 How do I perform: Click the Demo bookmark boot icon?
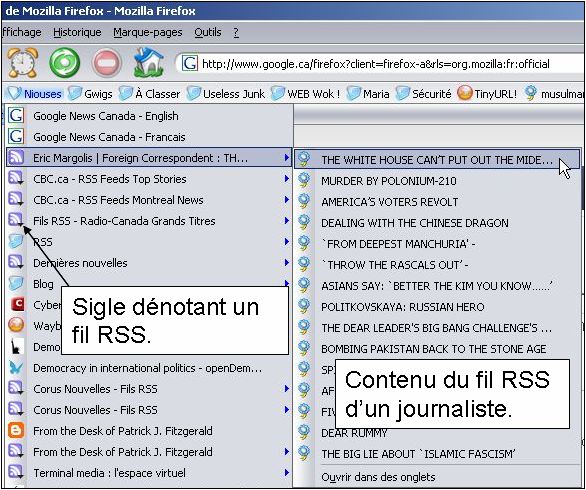tap(16, 346)
